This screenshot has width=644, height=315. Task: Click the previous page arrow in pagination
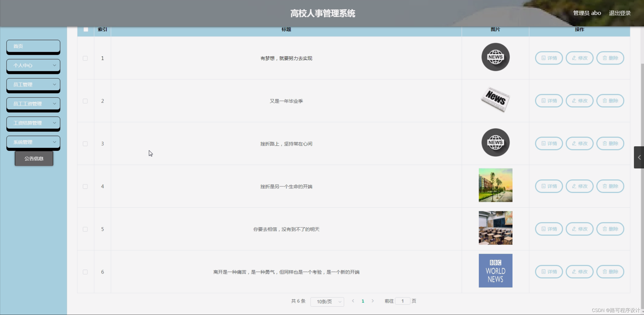353,301
